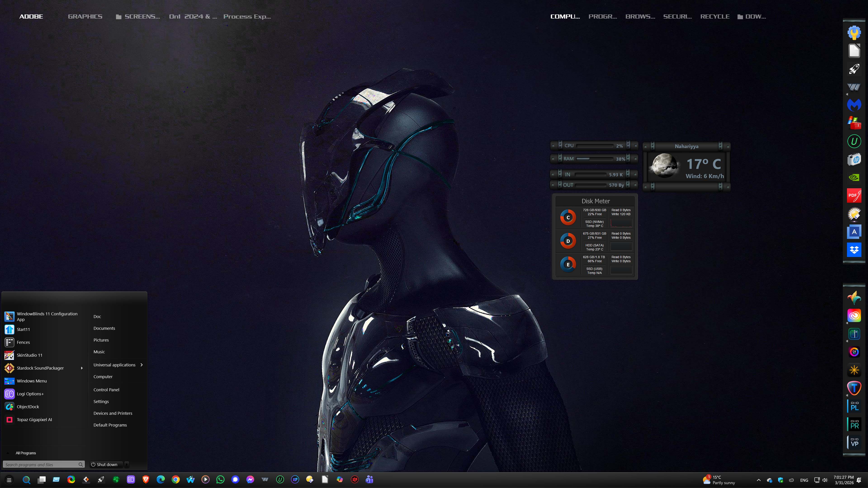
Task: Open Microsoft Teams taskbar icon
Action: tap(369, 480)
